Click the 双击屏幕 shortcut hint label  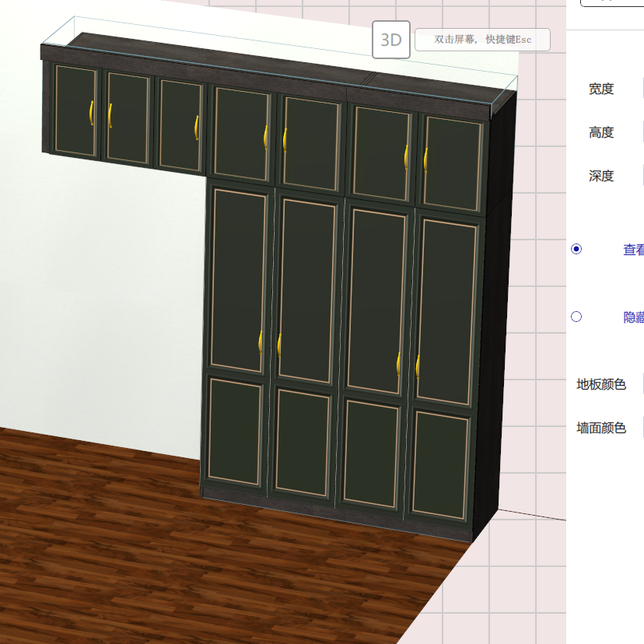pyautogui.click(x=483, y=40)
